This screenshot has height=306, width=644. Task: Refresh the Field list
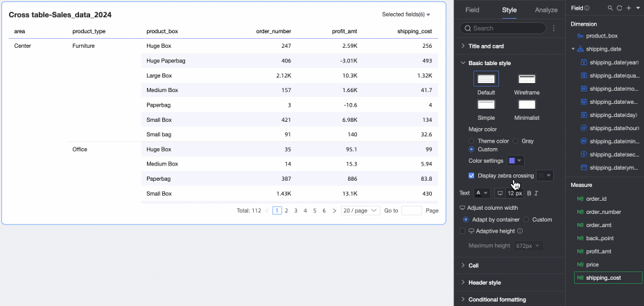point(619,8)
